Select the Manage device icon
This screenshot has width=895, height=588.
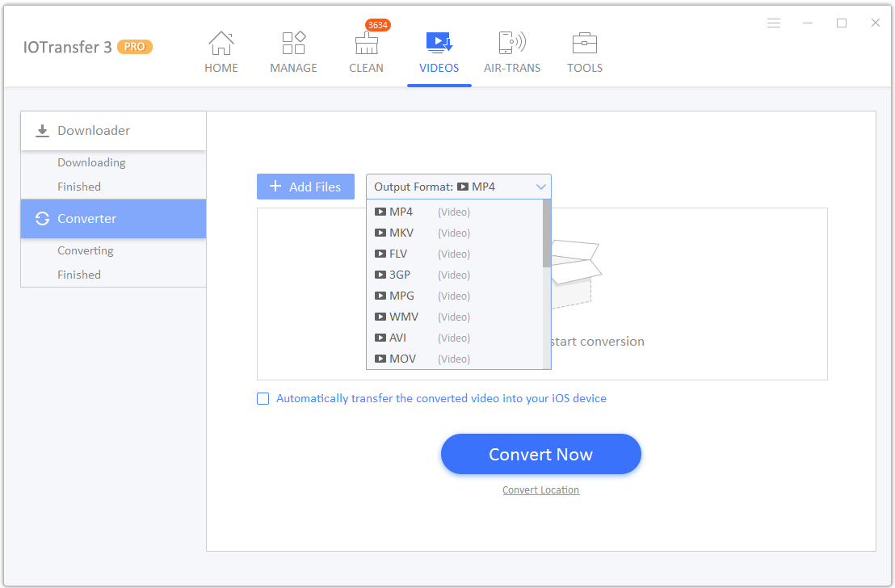(293, 43)
